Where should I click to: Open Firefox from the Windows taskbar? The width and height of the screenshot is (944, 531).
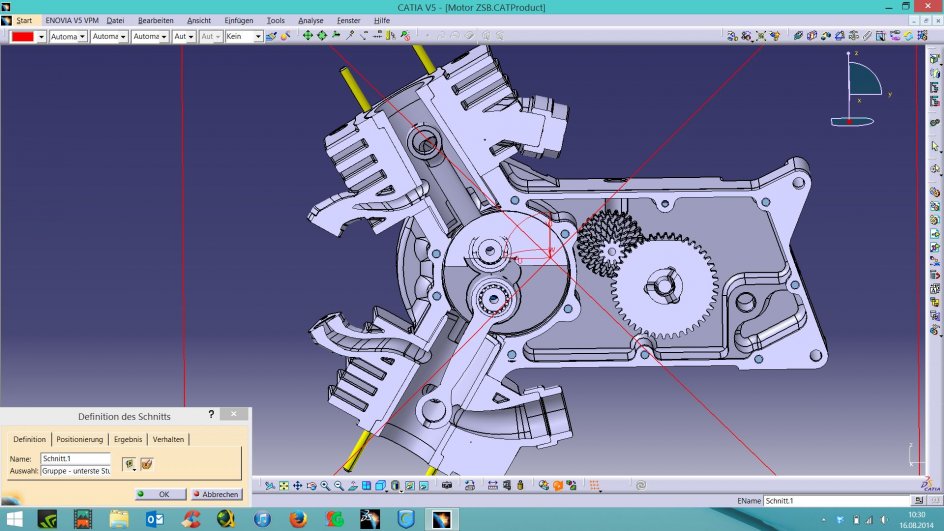coord(298,518)
